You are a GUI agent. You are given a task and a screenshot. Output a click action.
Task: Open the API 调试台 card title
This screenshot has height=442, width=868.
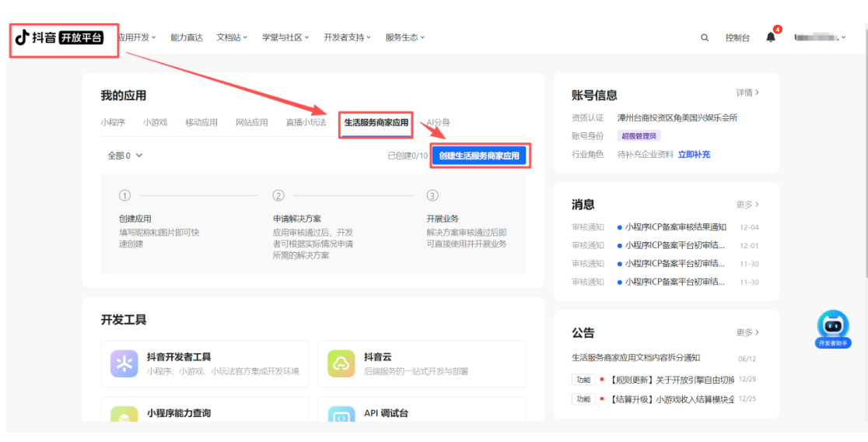click(x=386, y=413)
